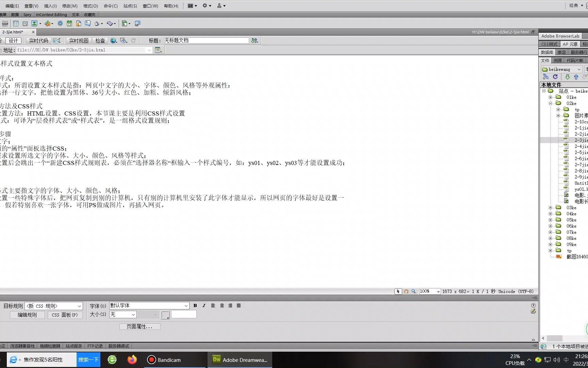Click the Visual Aids eye icon
Screen dimensions: 588x368
pos(124,41)
